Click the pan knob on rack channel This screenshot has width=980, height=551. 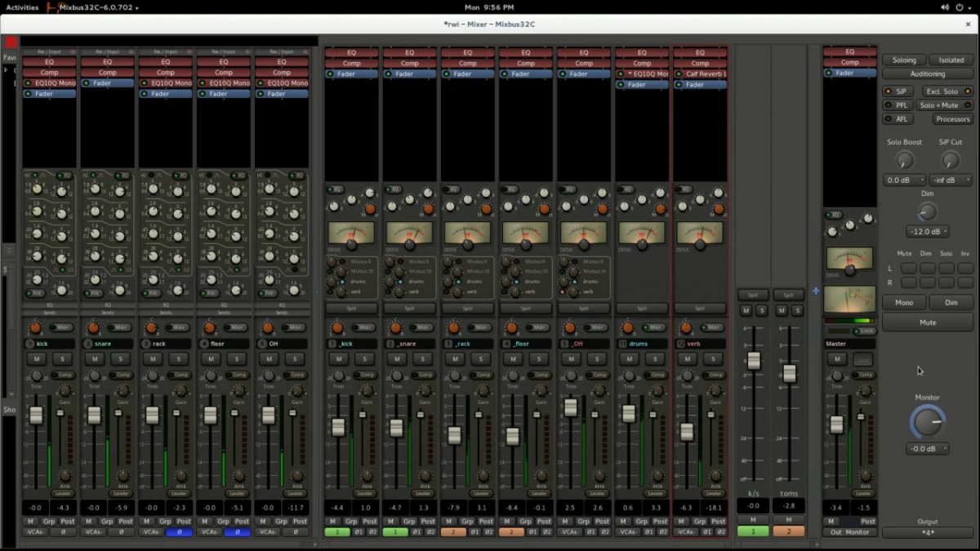coord(151,327)
